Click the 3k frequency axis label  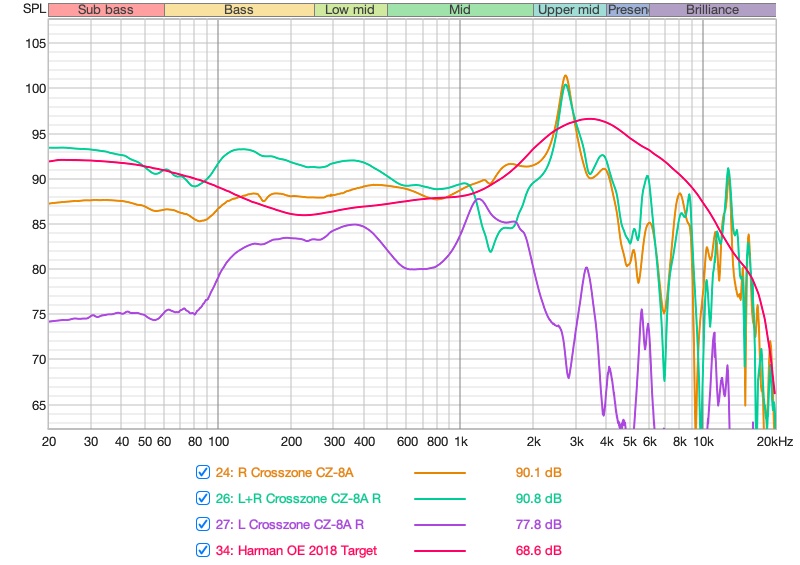577,442
